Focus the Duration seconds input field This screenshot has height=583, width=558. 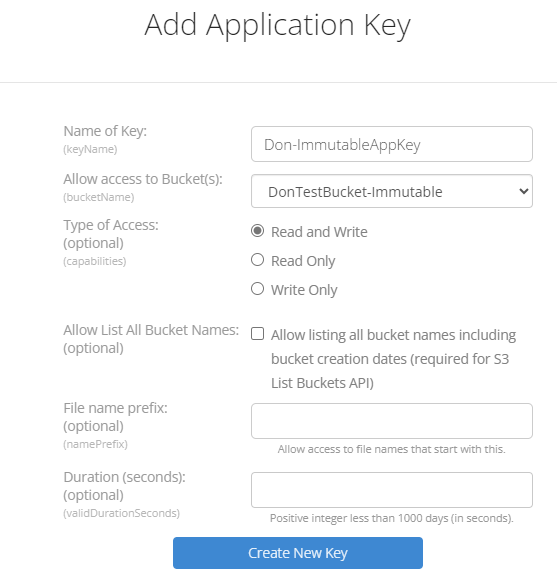(x=392, y=490)
